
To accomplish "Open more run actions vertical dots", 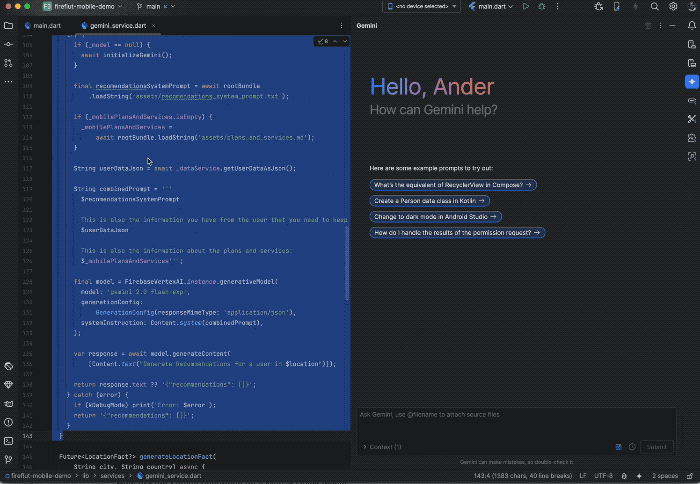I will 557,7.
